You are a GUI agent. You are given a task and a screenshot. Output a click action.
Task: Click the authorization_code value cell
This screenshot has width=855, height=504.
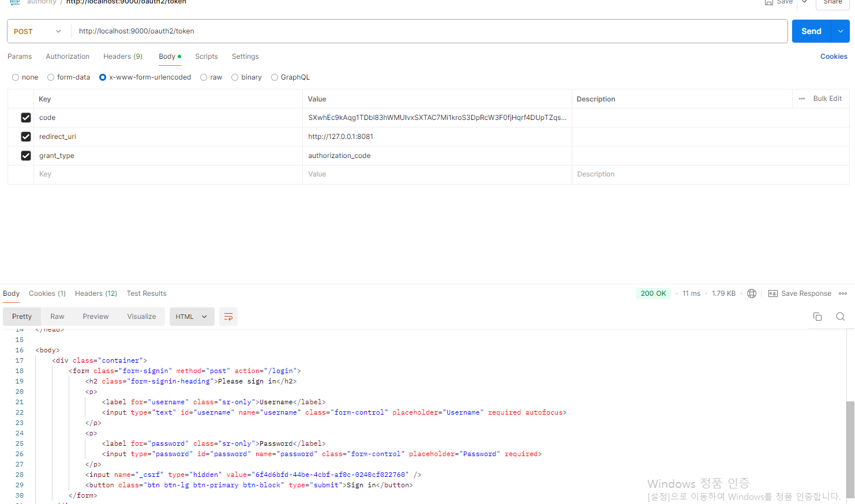pyautogui.click(x=437, y=156)
